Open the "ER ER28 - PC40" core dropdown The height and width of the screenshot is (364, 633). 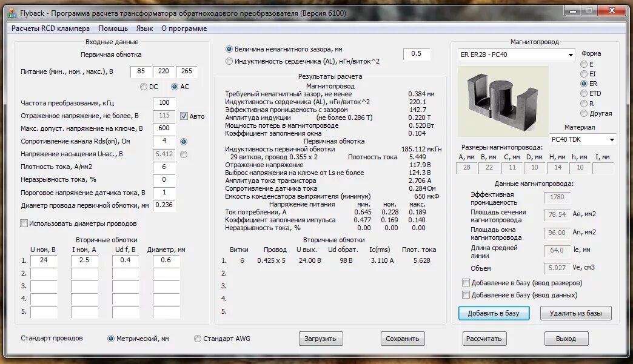(569, 55)
